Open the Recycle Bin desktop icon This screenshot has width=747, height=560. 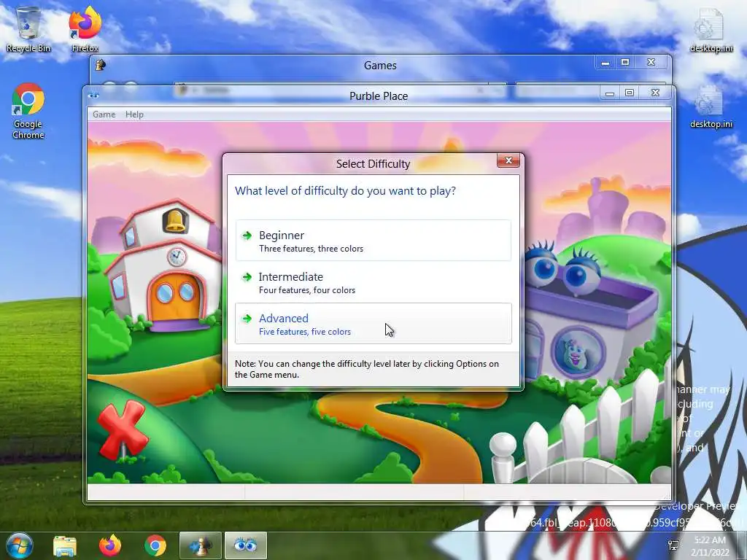tap(28, 29)
